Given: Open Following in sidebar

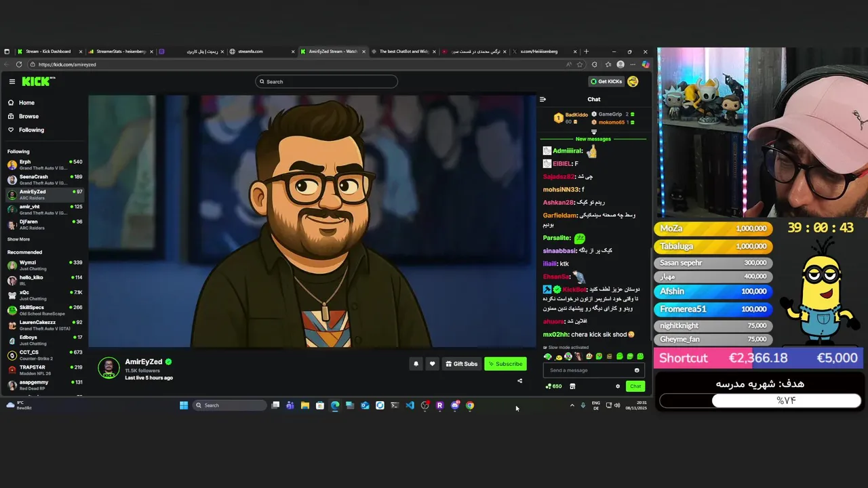Looking at the screenshot, I should (x=31, y=129).
